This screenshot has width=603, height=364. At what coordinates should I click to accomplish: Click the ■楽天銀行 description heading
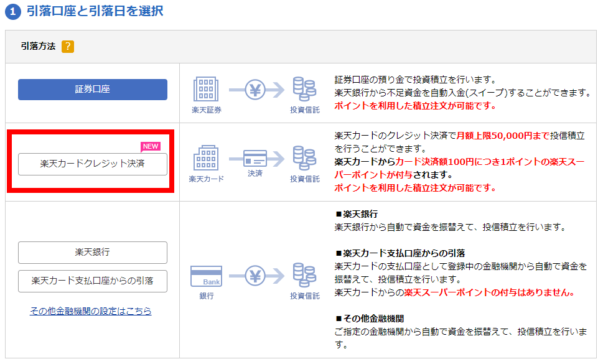tap(357, 214)
